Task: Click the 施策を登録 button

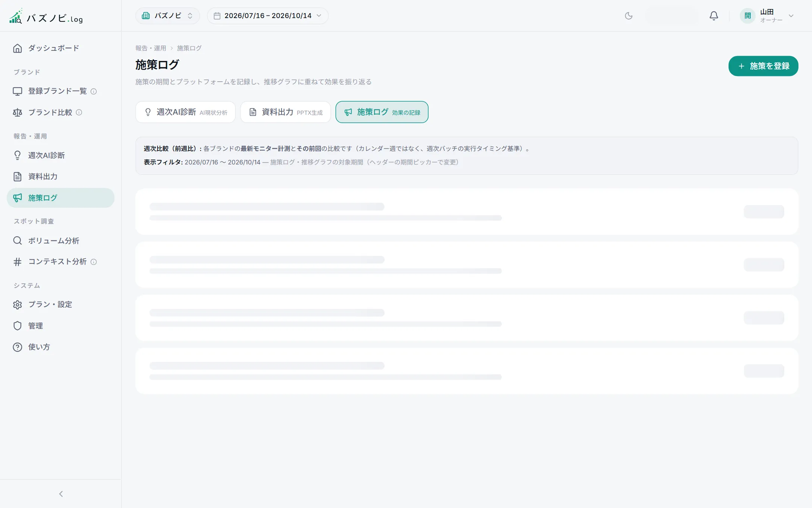Action: (763, 66)
